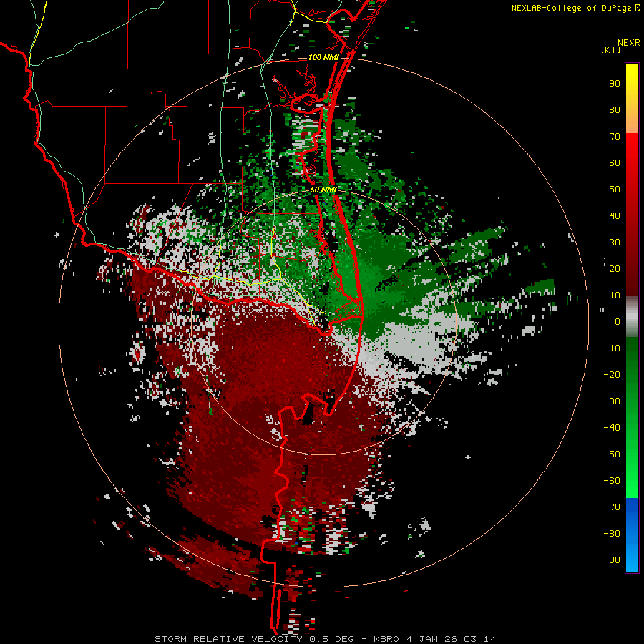The width and height of the screenshot is (644, 644).
Task: Click the 60 value on velocity scale
Action: click(x=615, y=163)
